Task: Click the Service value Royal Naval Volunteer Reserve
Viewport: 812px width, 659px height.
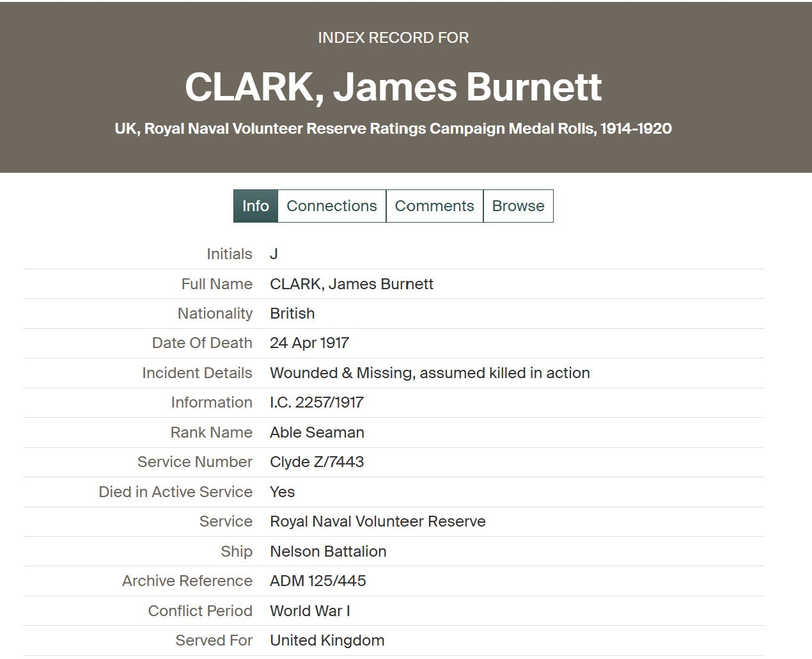Action: pyautogui.click(x=377, y=521)
